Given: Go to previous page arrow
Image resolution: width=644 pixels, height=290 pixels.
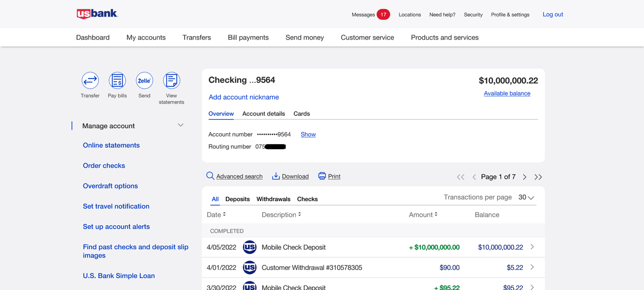Looking at the screenshot, I should tap(474, 177).
